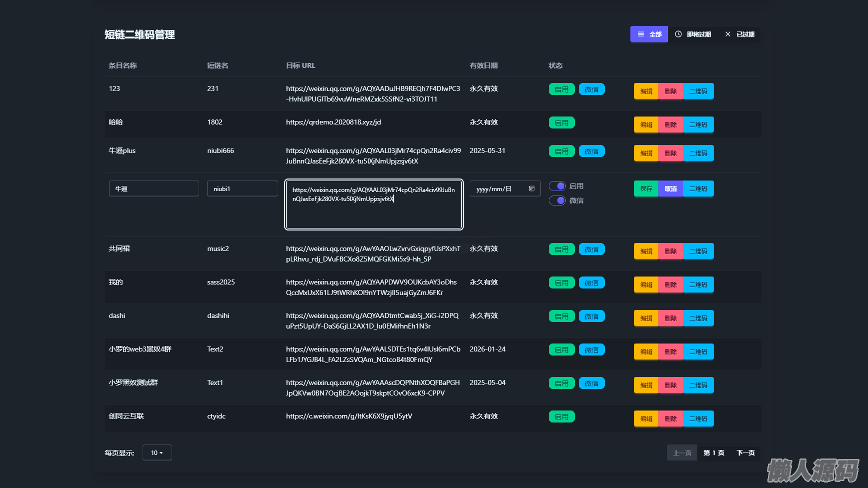The width and height of the screenshot is (868, 488).
Task: Click the short link name field niubi1
Action: tap(243, 188)
